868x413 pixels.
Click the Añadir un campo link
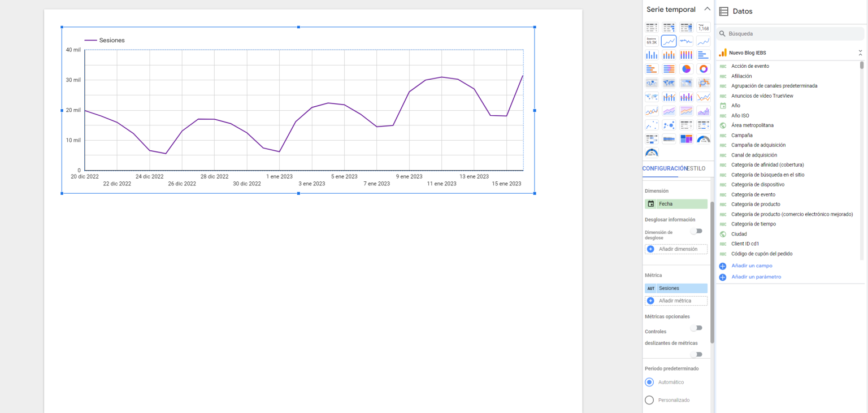click(751, 266)
